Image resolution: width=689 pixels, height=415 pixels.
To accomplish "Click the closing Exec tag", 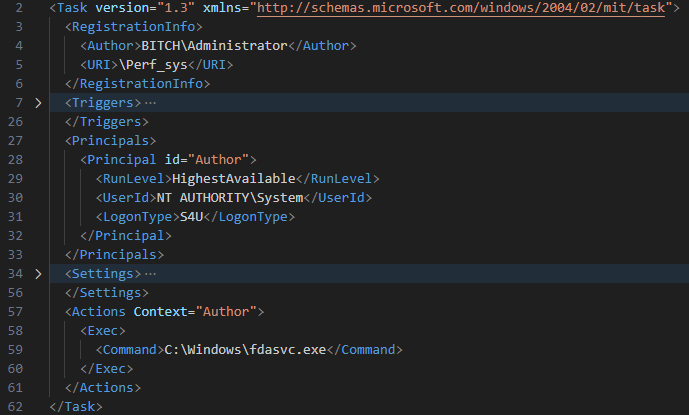I will (x=107, y=369).
